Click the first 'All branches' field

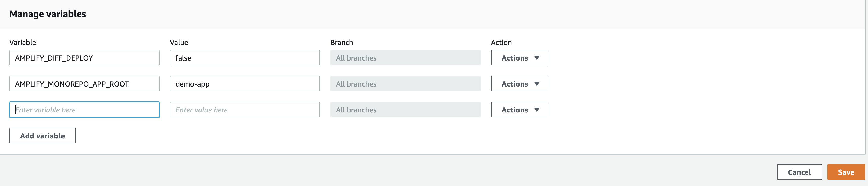point(405,58)
